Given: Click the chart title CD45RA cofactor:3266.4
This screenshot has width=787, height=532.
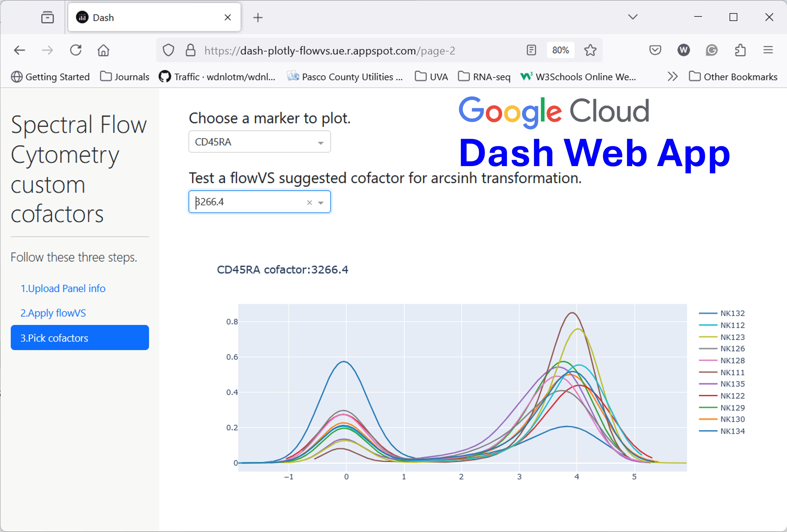Looking at the screenshot, I should [282, 270].
